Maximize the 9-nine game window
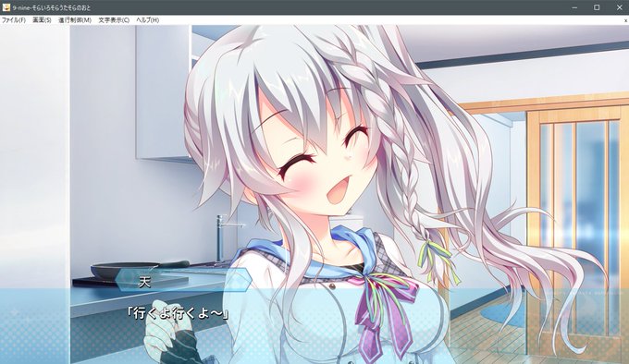Screen dimensions: 629x364 597,7
